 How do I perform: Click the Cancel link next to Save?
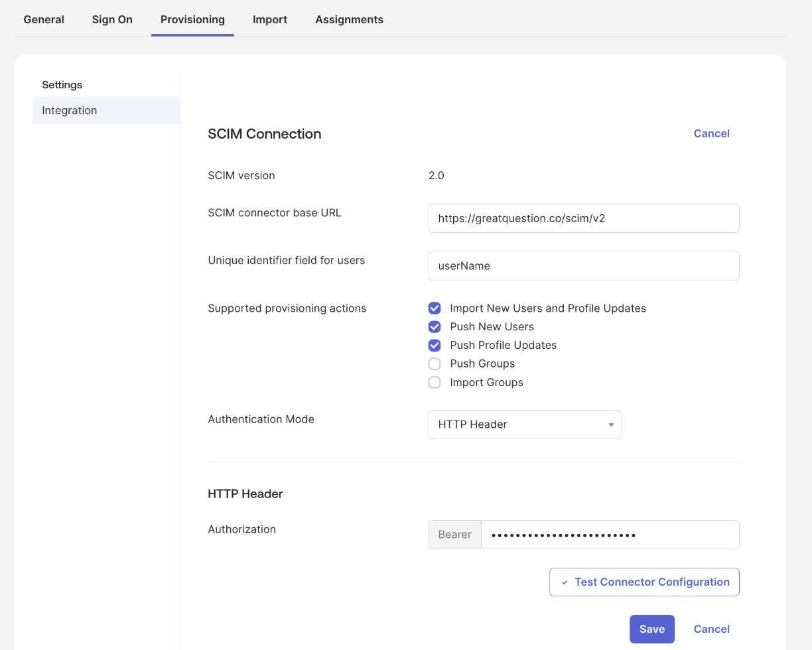pos(711,629)
